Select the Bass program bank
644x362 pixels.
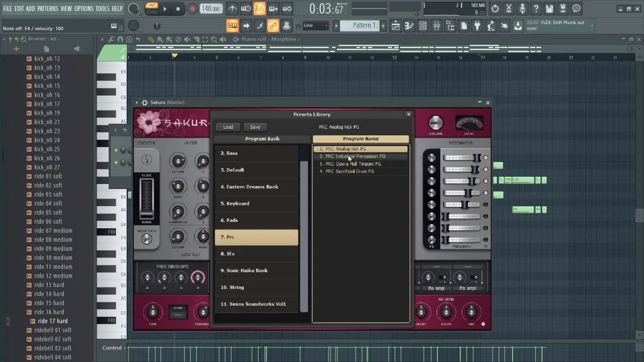click(257, 153)
